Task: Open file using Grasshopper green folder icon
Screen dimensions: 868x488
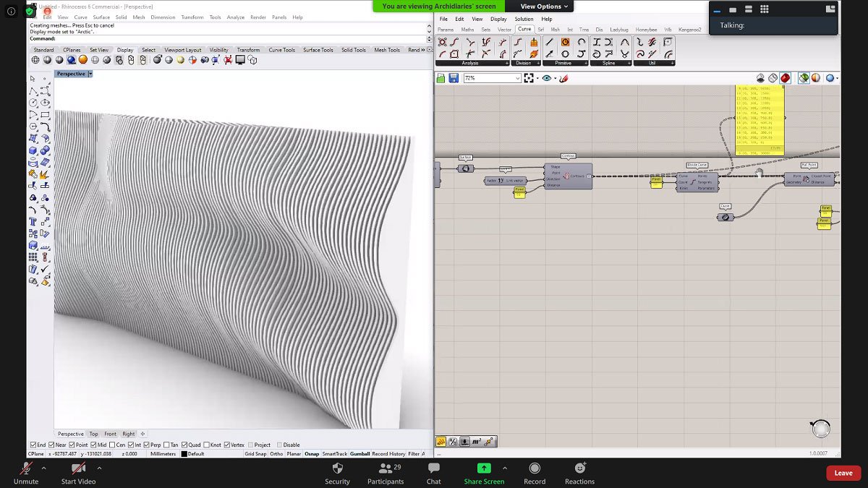Action: tap(441, 78)
